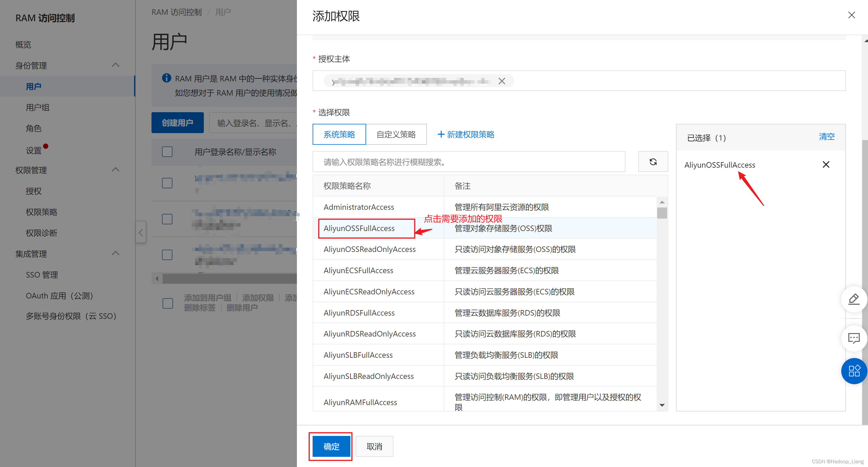Close the 添加权限 panel with the X icon

[x=851, y=15]
